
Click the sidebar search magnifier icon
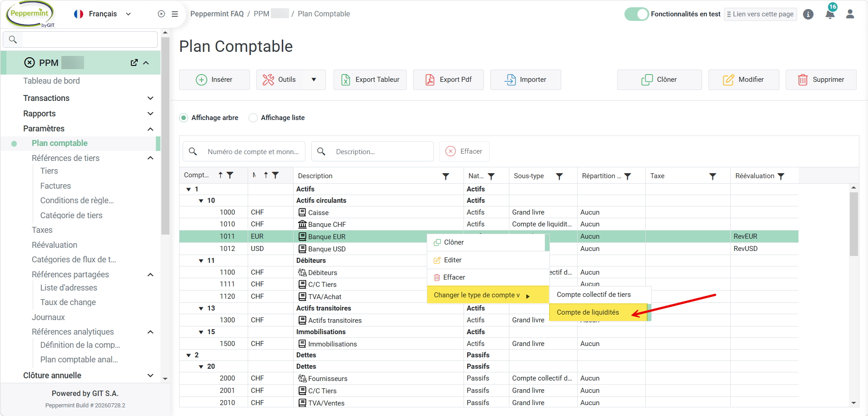[x=13, y=40]
